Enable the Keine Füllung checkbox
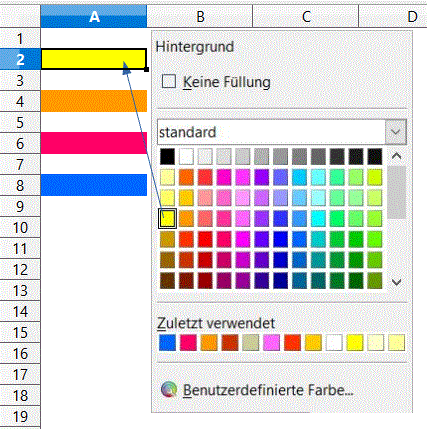Screen dimensions: 427x429 [x=169, y=81]
